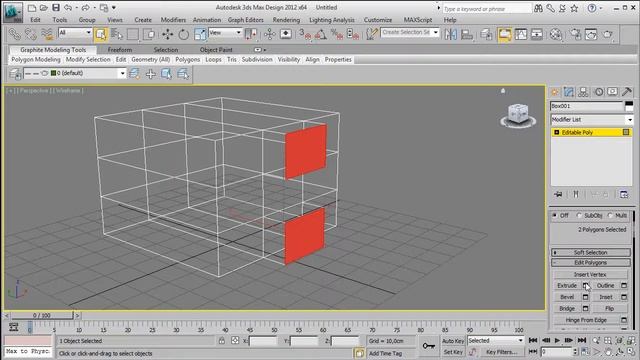The width and height of the screenshot is (640, 360).
Task: Click the Hinge From Edge button
Action: (x=586, y=320)
